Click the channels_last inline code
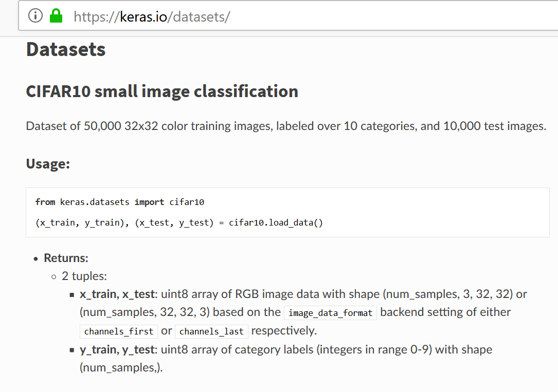558x392 pixels. 211,331
